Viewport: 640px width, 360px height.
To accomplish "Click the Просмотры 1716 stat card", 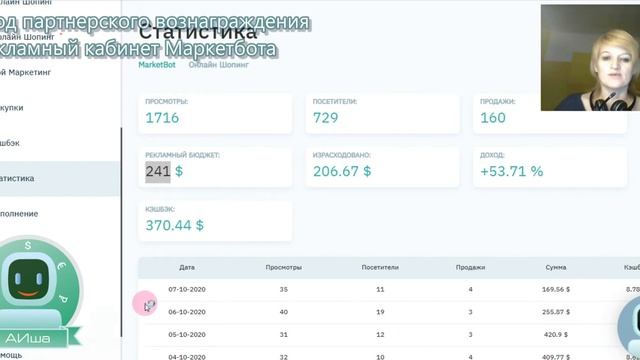I will click(215, 113).
